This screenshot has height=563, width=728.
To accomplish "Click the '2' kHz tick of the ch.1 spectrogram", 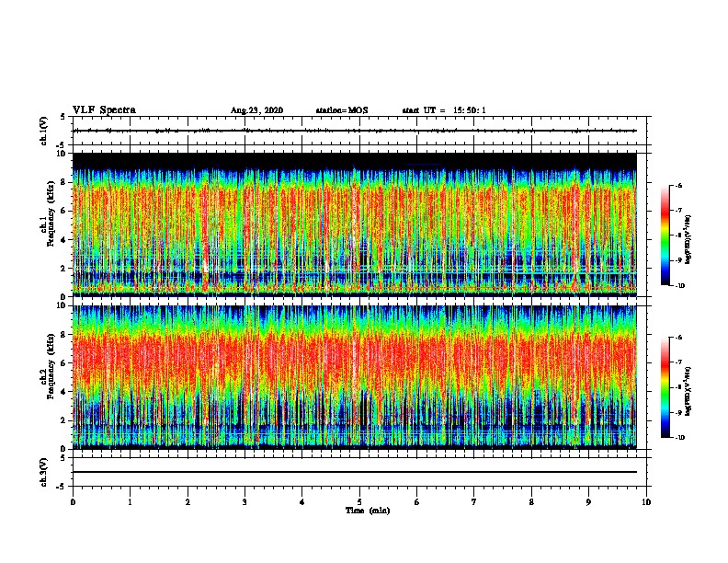I will coord(64,269).
